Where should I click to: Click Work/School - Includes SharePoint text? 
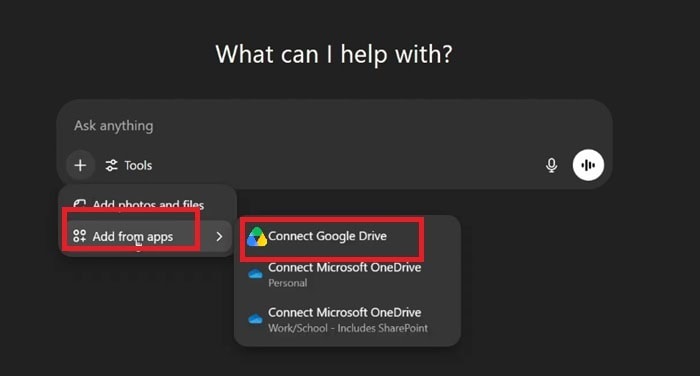pos(348,328)
